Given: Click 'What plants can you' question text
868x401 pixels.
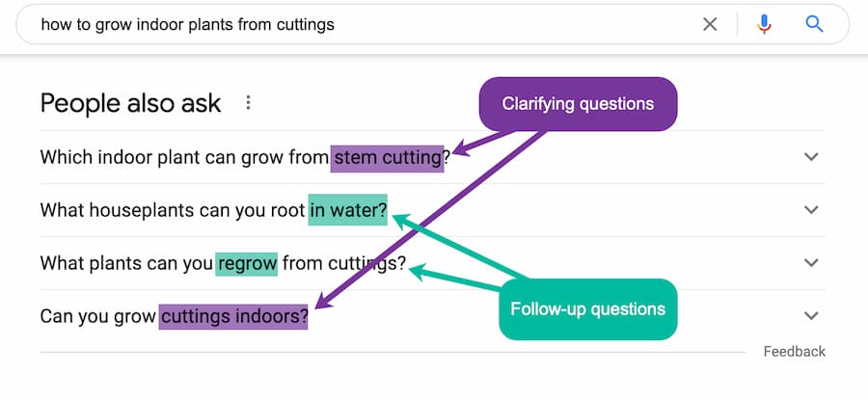Looking at the screenshot, I should (x=126, y=262).
